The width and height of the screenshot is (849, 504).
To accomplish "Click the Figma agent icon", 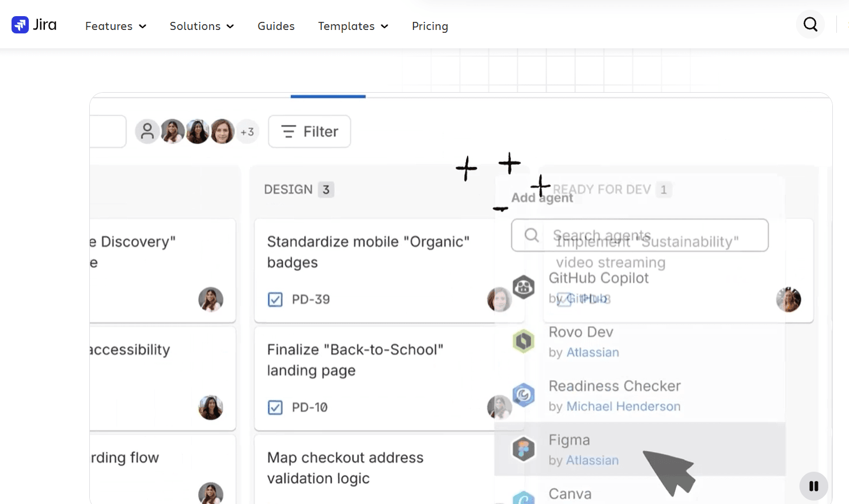I will [524, 449].
